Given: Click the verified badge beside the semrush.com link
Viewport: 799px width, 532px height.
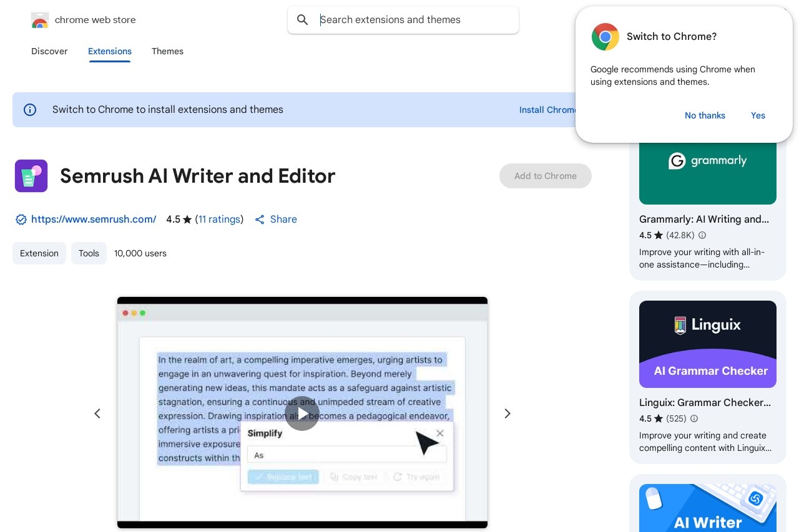Looking at the screenshot, I should (x=21, y=220).
